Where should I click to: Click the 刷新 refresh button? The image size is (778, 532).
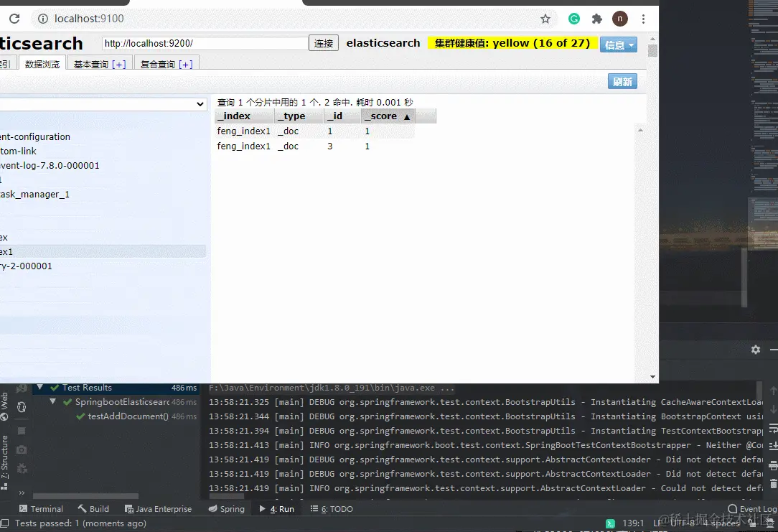(622, 81)
